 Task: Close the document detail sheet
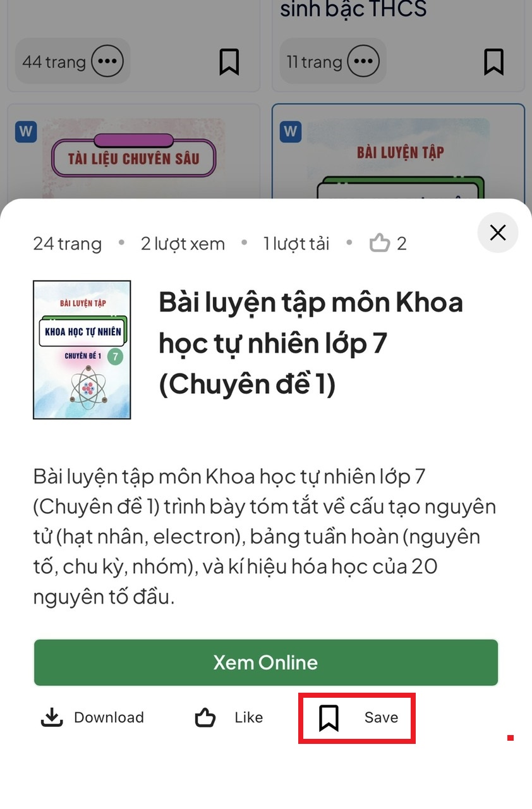click(498, 233)
